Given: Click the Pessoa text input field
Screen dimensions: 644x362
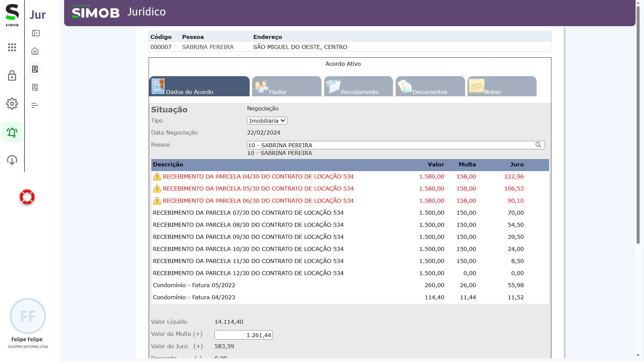Looking at the screenshot, I should [x=389, y=145].
